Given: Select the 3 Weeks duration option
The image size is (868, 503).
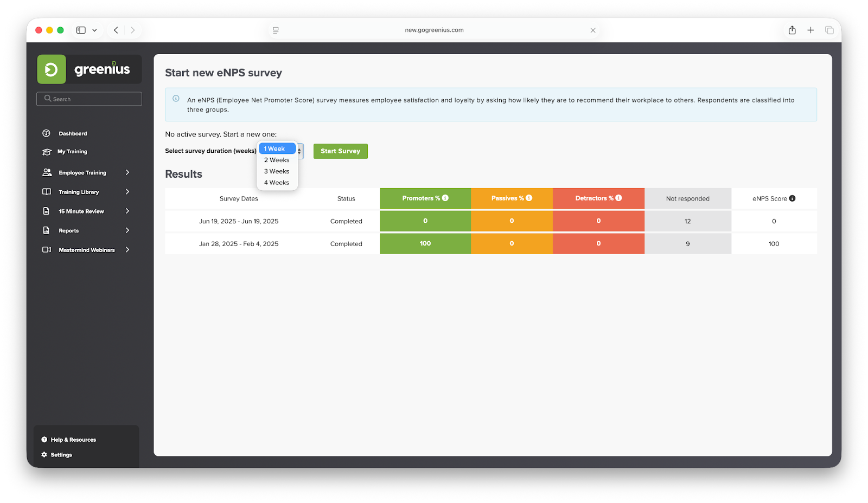Looking at the screenshot, I should click(277, 171).
